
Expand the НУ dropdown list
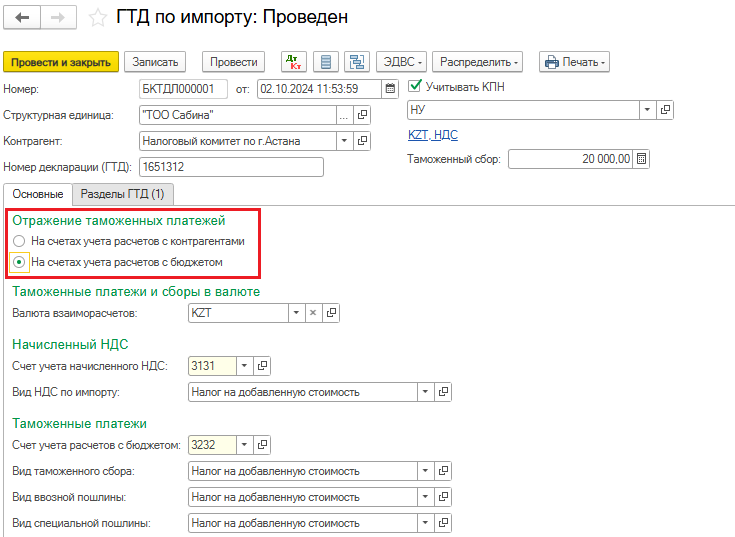647,110
